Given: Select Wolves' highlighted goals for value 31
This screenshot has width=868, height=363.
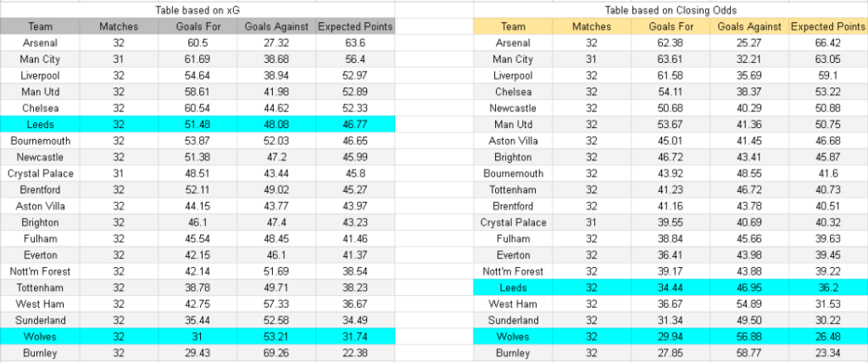Looking at the screenshot, I should (198, 337).
